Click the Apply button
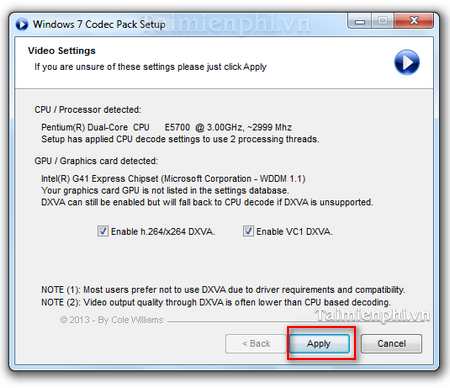Viewport: 450px width, 388px height. click(x=319, y=343)
